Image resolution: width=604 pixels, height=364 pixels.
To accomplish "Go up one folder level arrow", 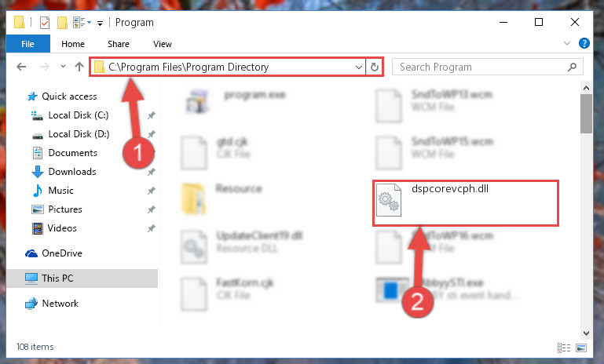I will 79,67.
